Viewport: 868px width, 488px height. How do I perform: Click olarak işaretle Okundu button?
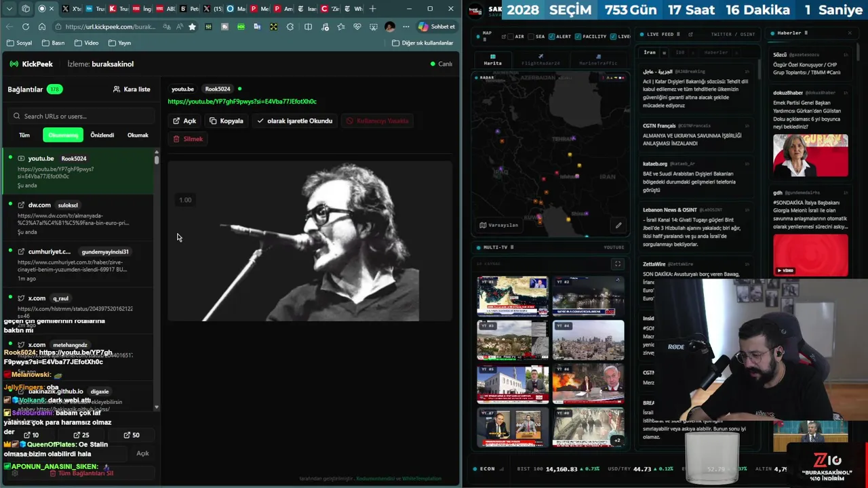295,121
